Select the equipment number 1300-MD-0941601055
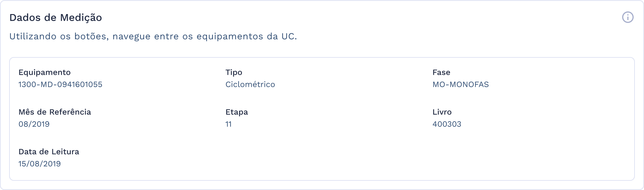This screenshot has height=190, width=644. (x=61, y=84)
